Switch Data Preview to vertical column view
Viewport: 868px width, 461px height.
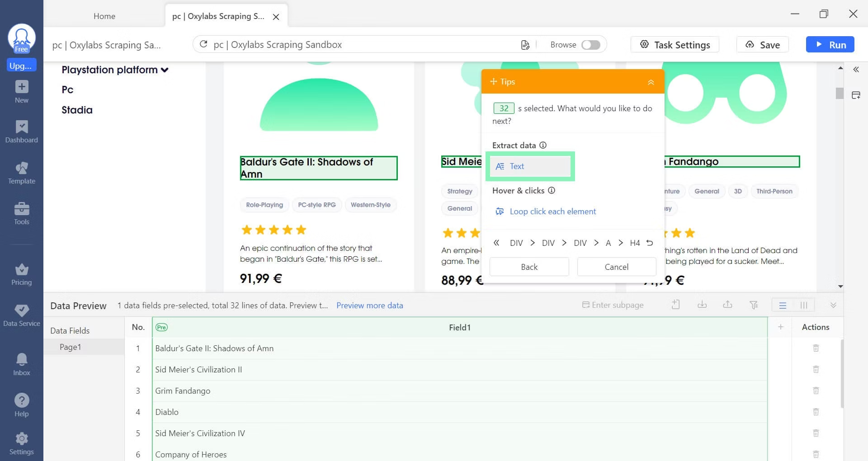pos(804,305)
